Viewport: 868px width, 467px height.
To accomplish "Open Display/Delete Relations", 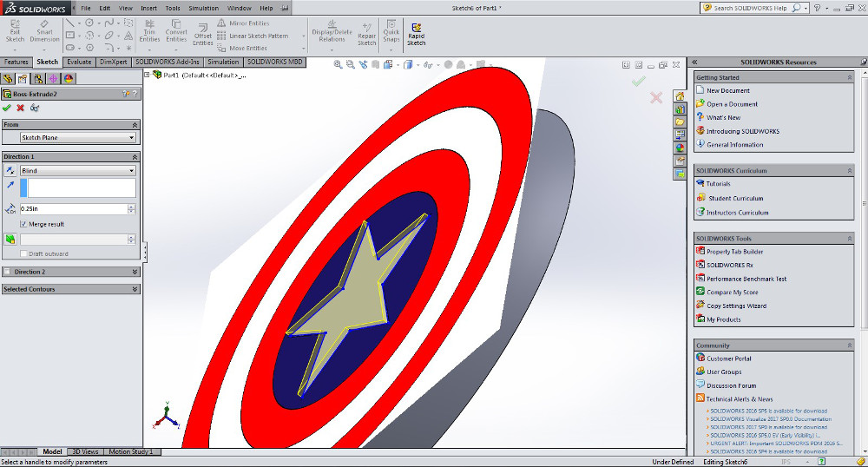I will 332,31.
